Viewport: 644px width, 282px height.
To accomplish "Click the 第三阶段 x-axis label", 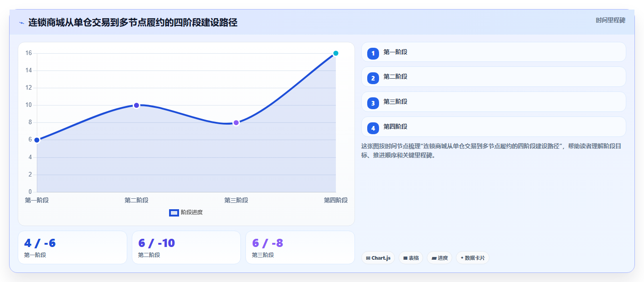I will [236, 200].
